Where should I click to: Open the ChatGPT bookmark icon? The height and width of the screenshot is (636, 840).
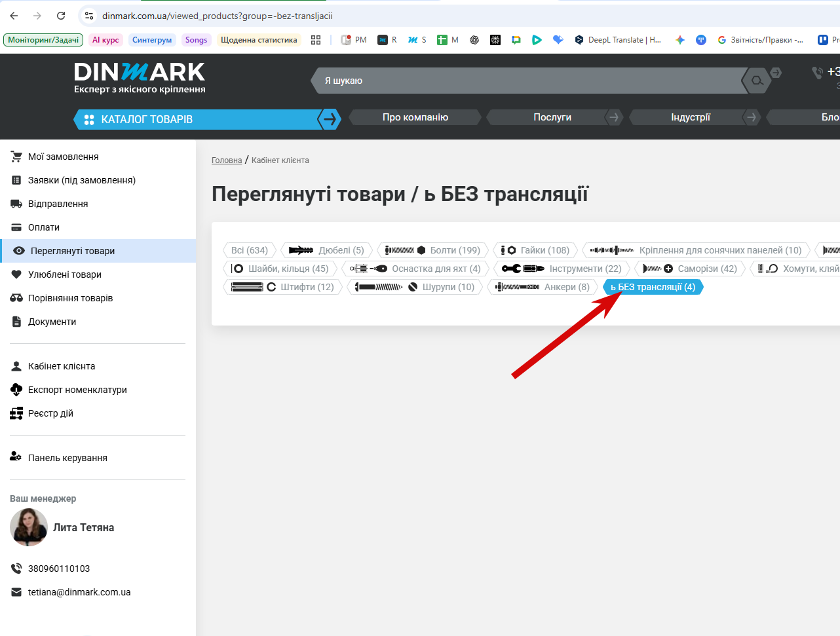(x=474, y=40)
